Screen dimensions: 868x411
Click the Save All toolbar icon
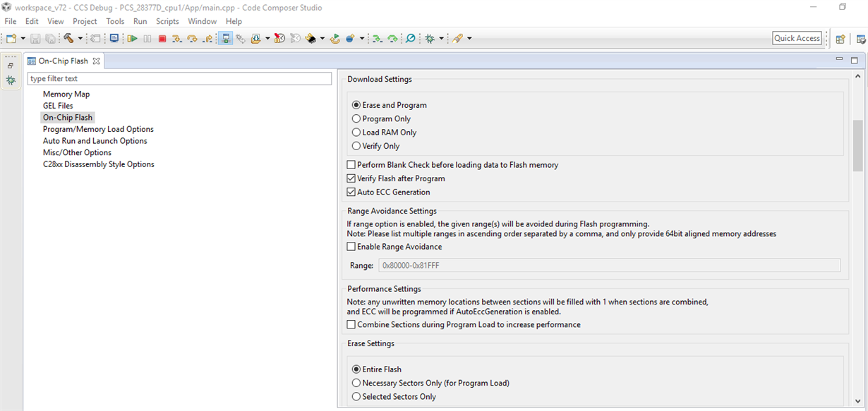coord(50,39)
